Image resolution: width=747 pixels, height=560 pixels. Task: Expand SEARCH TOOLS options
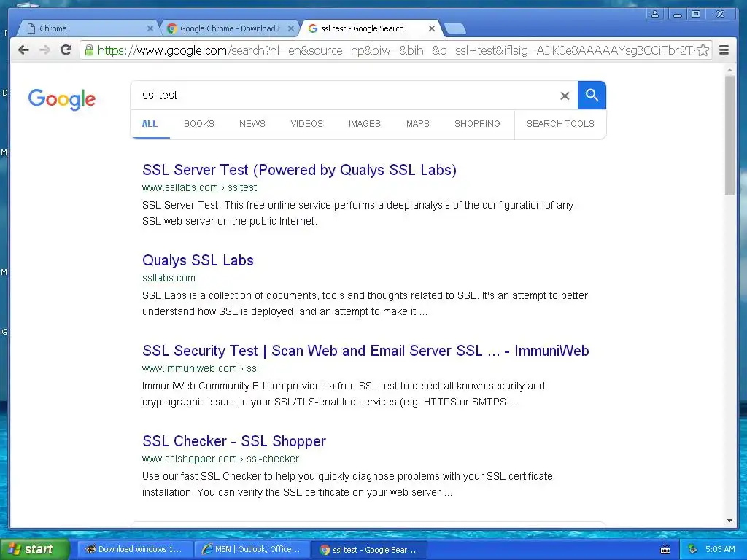tap(560, 124)
